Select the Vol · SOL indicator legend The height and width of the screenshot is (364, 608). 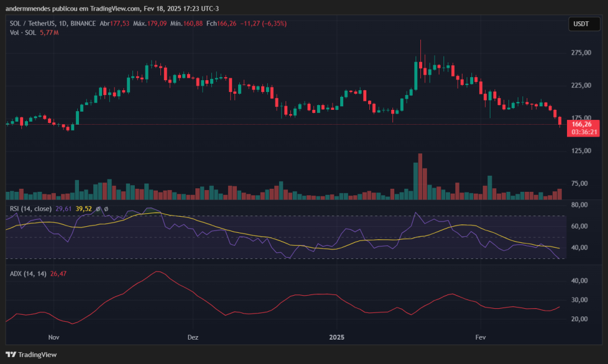[x=23, y=33]
